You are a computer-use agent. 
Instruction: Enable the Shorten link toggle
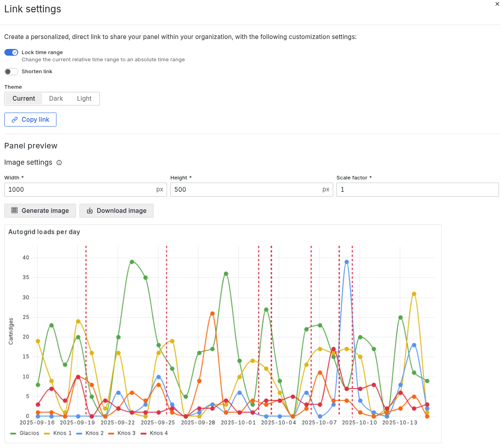pos(11,72)
